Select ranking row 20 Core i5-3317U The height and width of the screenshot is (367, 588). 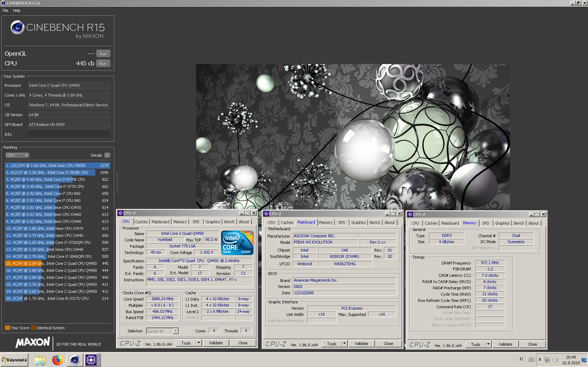click(57, 298)
